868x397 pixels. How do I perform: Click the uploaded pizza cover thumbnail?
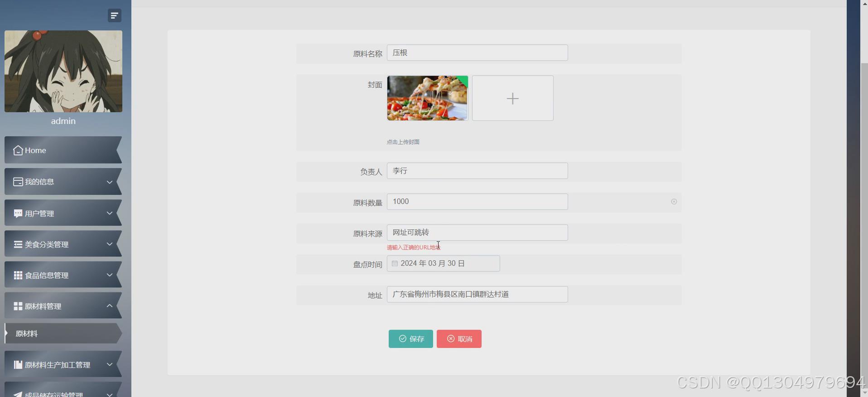[x=427, y=98]
